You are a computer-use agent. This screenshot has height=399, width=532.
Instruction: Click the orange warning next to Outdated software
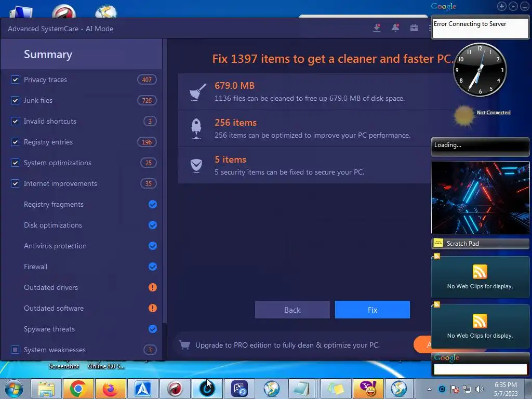click(x=153, y=308)
